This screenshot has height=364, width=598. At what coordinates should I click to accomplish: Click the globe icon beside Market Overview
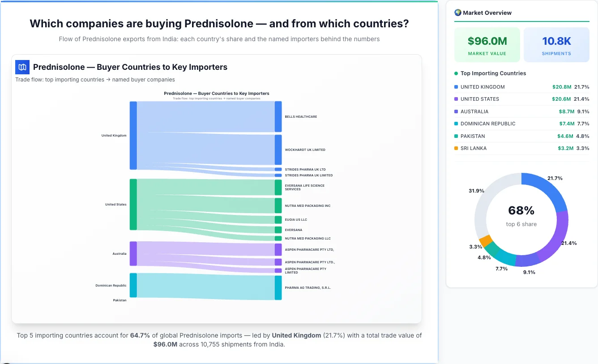[457, 13]
